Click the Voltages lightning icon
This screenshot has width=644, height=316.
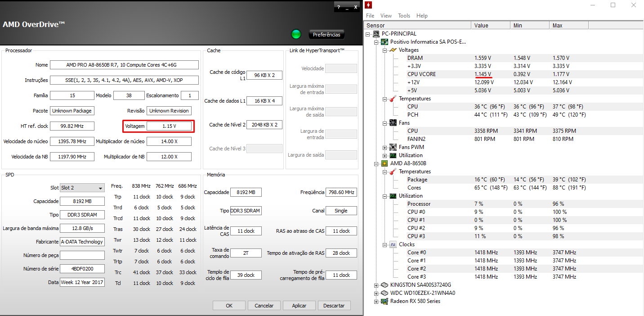click(x=393, y=50)
